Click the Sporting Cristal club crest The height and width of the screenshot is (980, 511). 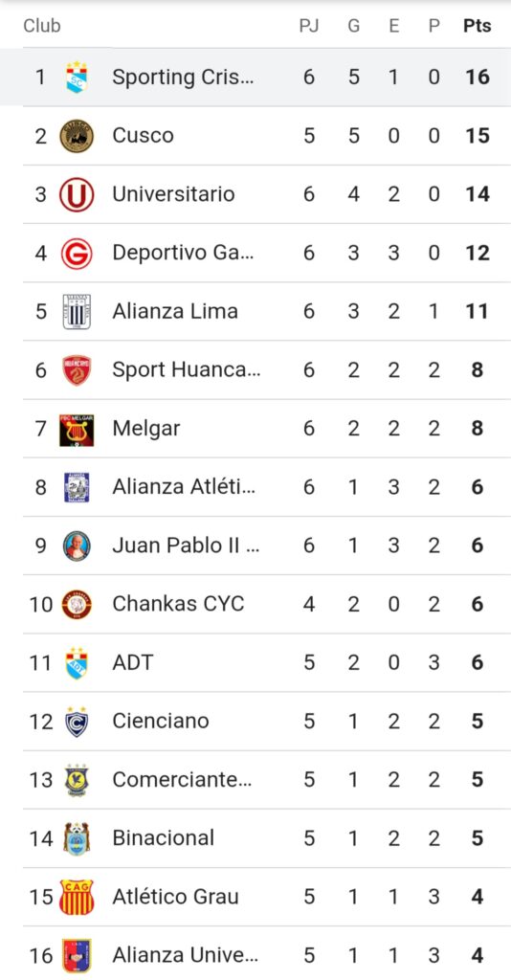coord(77,78)
